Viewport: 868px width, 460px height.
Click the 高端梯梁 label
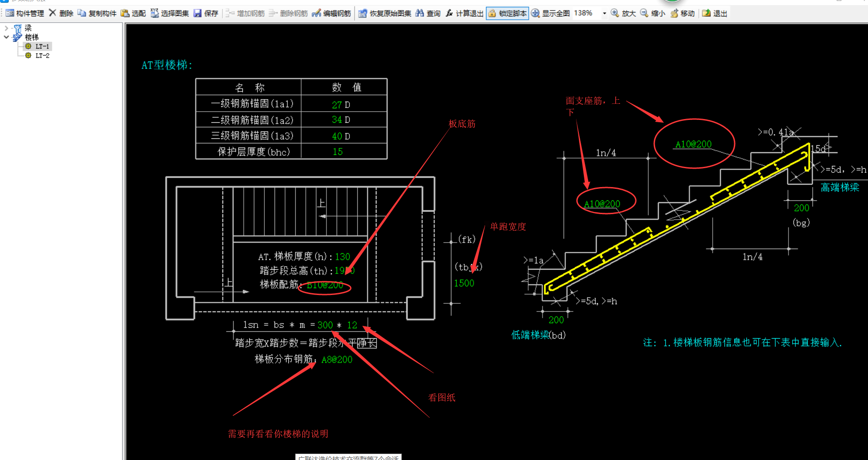pos(840,187)
